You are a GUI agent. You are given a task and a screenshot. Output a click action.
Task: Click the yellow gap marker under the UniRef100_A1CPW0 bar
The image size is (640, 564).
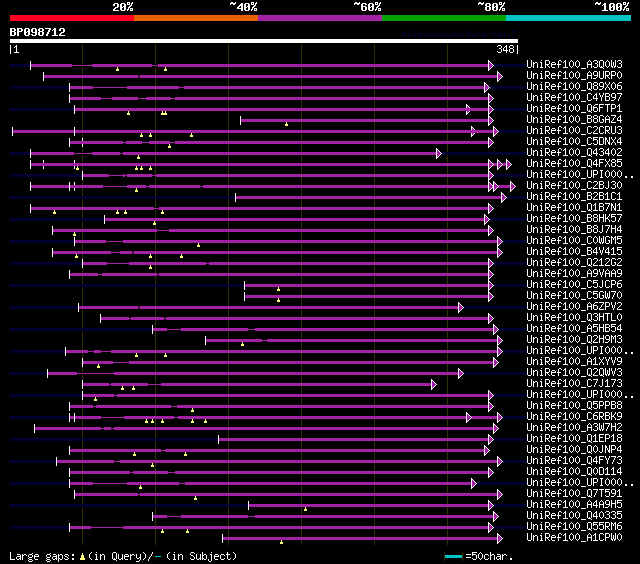point(281,542)
